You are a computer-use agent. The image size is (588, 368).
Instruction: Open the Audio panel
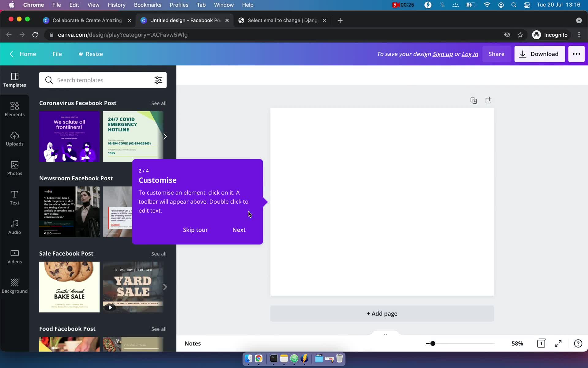tap(14, 227)
